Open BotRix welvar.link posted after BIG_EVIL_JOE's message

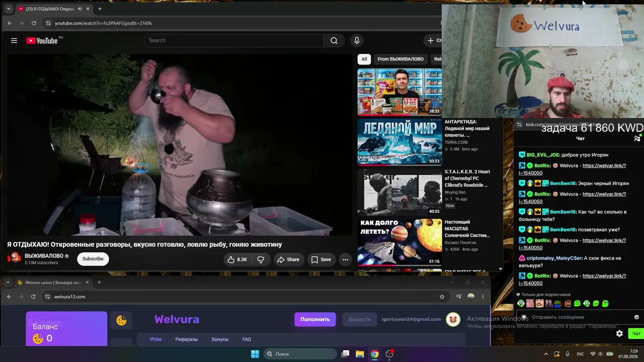(x=573, y=169)
